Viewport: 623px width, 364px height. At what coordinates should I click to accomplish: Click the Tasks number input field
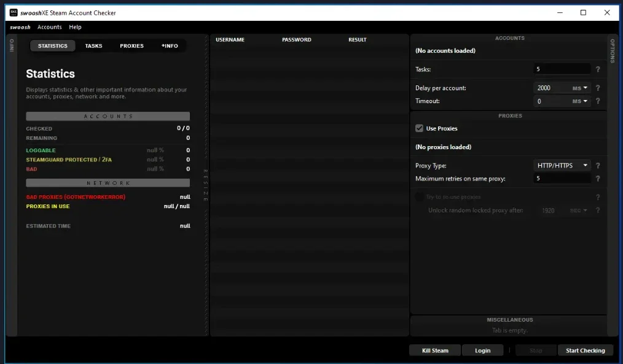point(562,69)
